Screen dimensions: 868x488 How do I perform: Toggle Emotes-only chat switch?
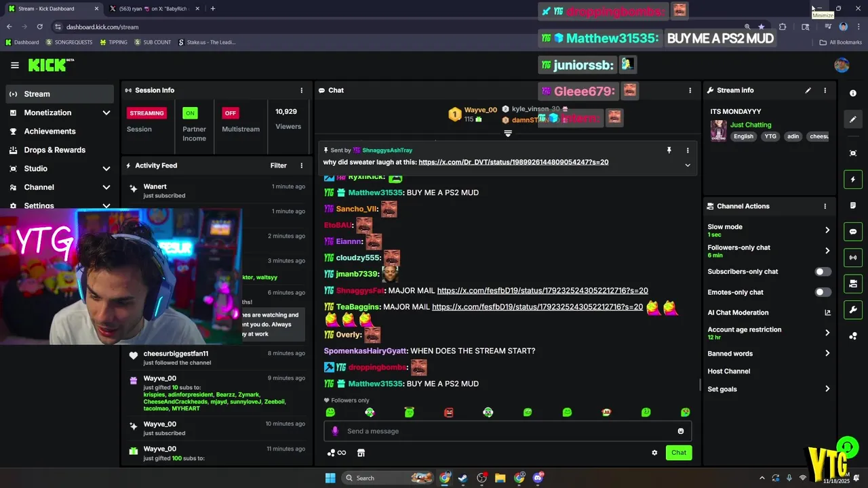coord(823,292)
